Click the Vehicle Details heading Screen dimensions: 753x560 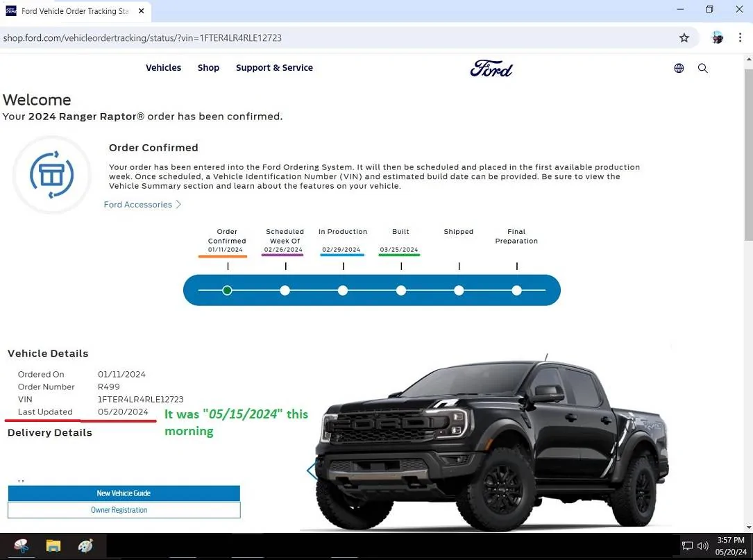tap(48, 353)
